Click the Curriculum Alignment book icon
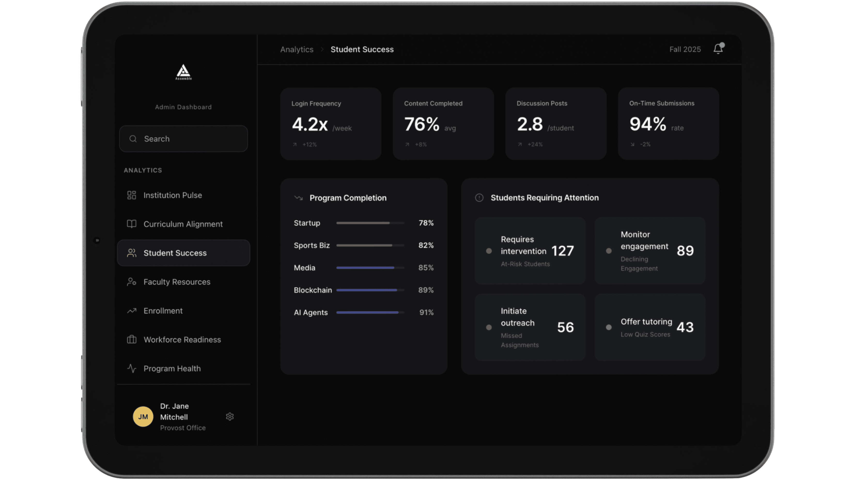 coord(131,224)
